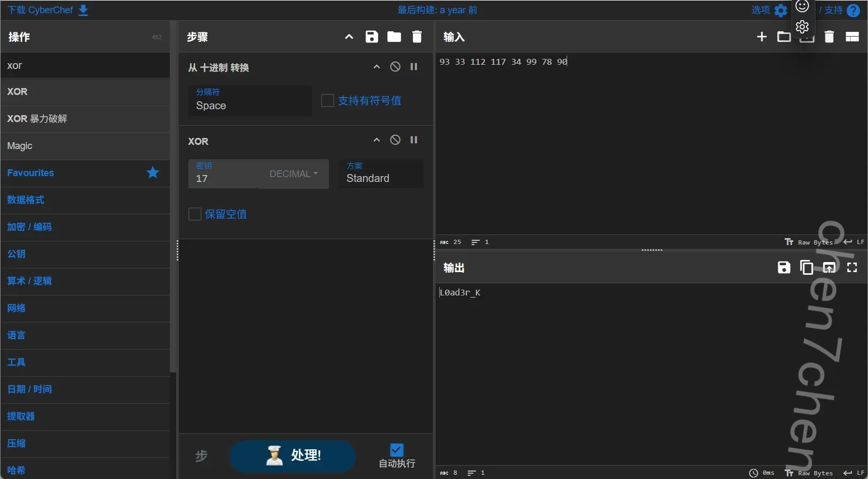Viewport: 868px width, 479px height.
Task: Load a recipe with the folder icon
Action: point(394,37)
